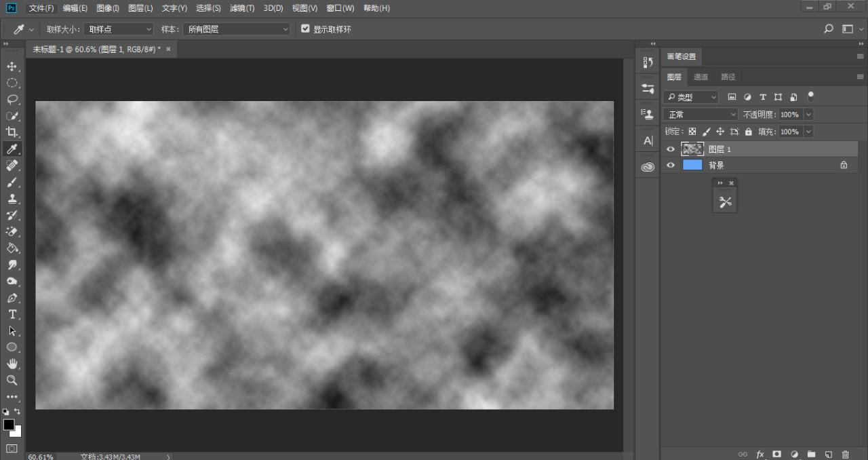This screenshot has height=460, width=868.
Task: Open the Character panel icon
Action: tap(648, 141)
